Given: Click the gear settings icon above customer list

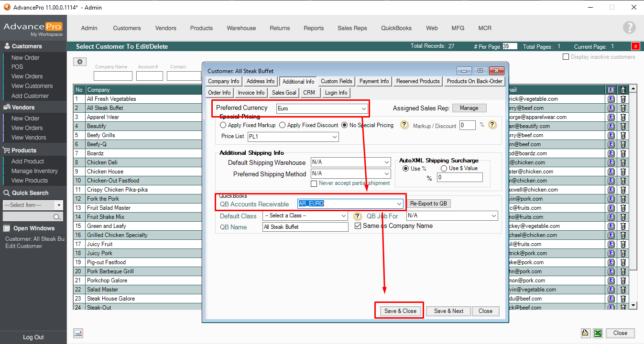Looking at the screenshot, I should (x=80, y=62).
